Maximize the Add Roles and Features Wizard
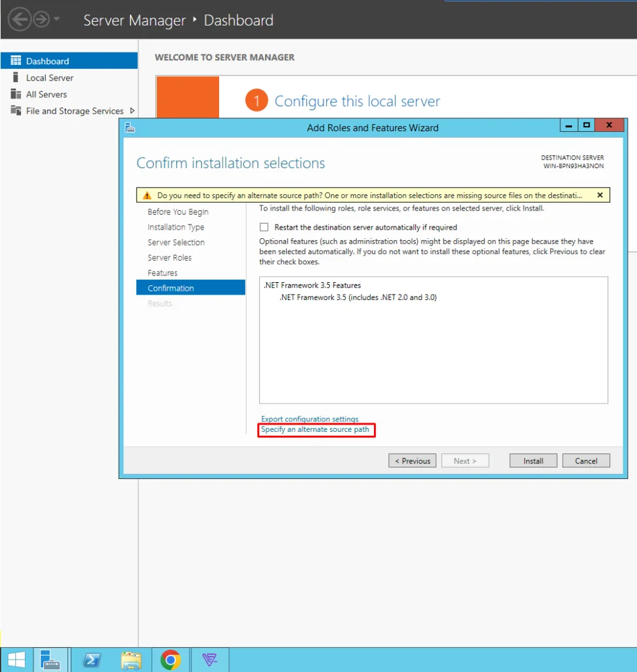This screenshot has height=672, width=637. [x=586, y=125]
